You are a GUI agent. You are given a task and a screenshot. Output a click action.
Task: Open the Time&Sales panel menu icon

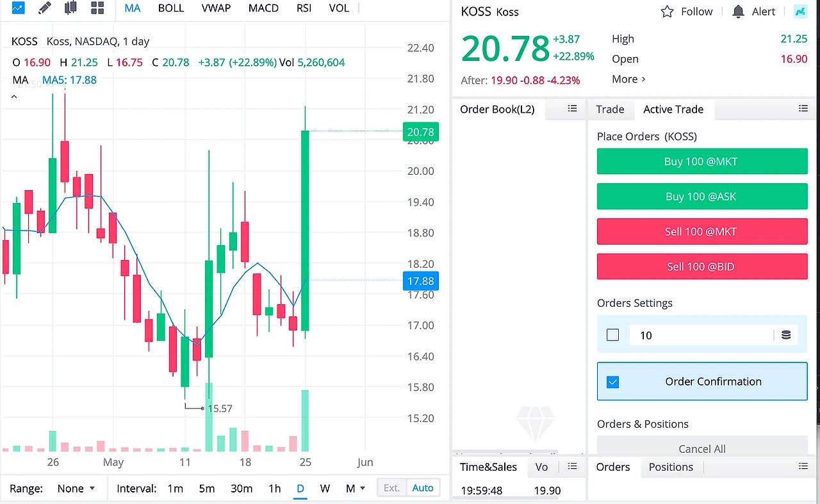[x=573, y=467]
